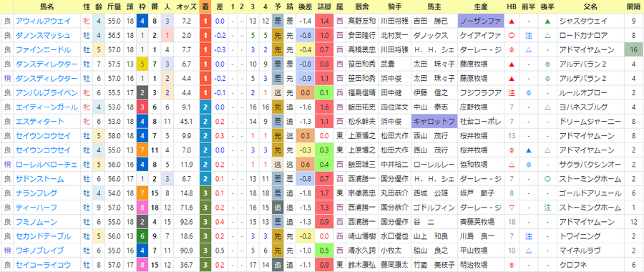Open セイウンコウセイ link in the odds 9.9 row

(x=43, y=135)
